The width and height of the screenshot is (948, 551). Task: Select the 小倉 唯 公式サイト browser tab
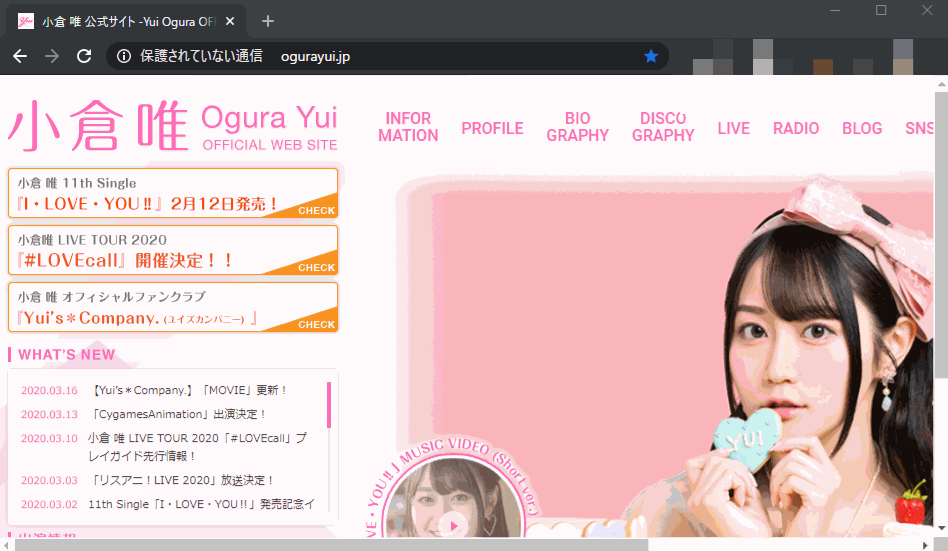tap(126, 22)
